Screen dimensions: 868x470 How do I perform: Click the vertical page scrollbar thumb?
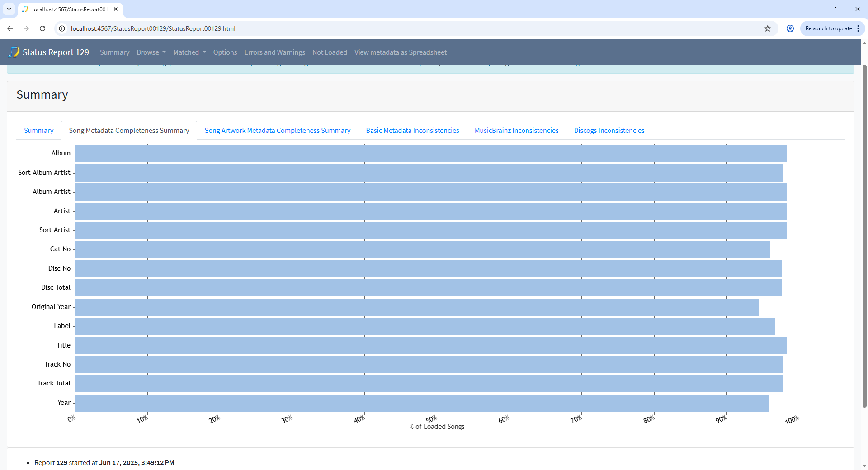(x=864, y=235)
